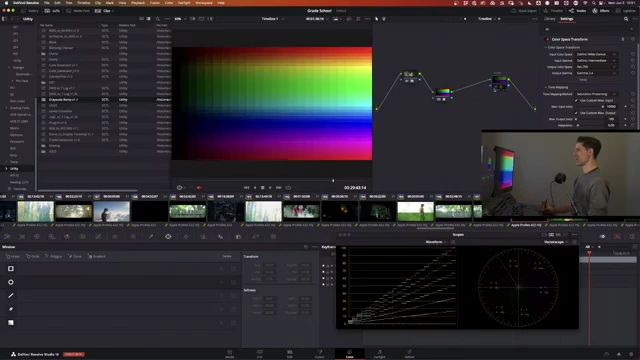640x360 pixels.
Task: Switch to the Media page
Action: (x=229, y=354)
